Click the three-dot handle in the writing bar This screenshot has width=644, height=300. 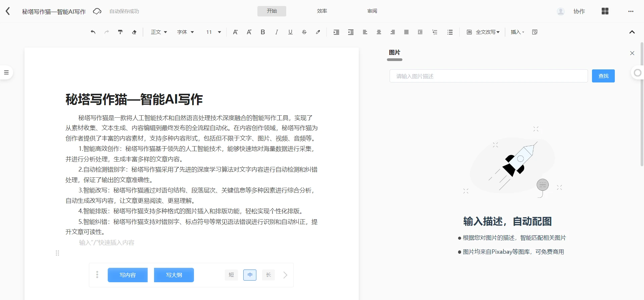[x=97, y=275]
